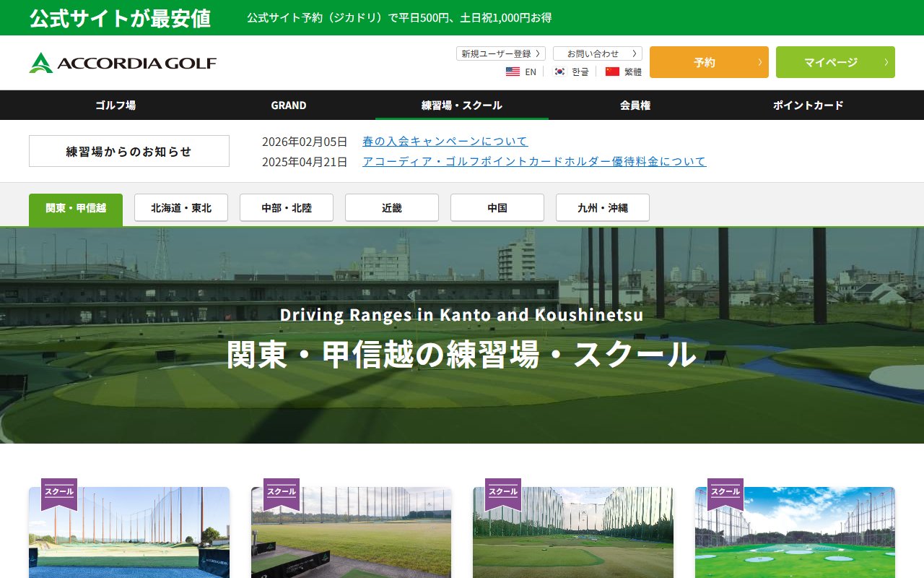The width and height of the screenshot is (924, 578).
Task: Select GRAND in the navigation bar
Action: point(289,105)
